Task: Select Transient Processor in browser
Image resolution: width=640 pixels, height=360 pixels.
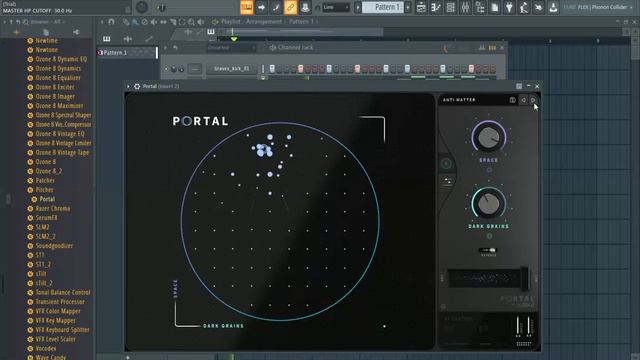Action: pos(60,302)
